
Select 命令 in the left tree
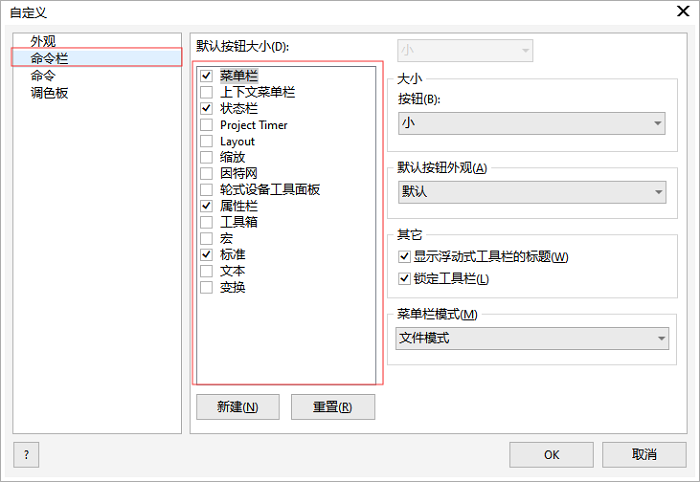(x=43, y=75)
